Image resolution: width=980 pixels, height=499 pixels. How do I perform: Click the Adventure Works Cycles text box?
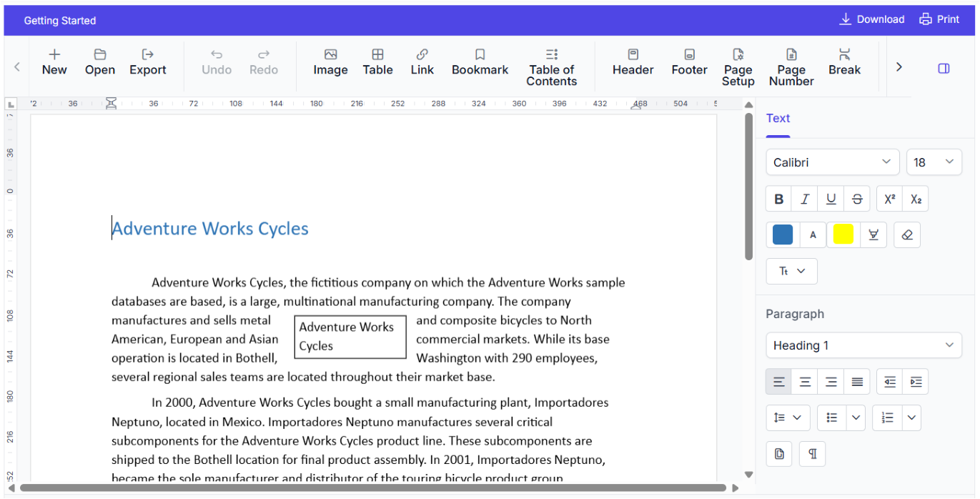350,337
